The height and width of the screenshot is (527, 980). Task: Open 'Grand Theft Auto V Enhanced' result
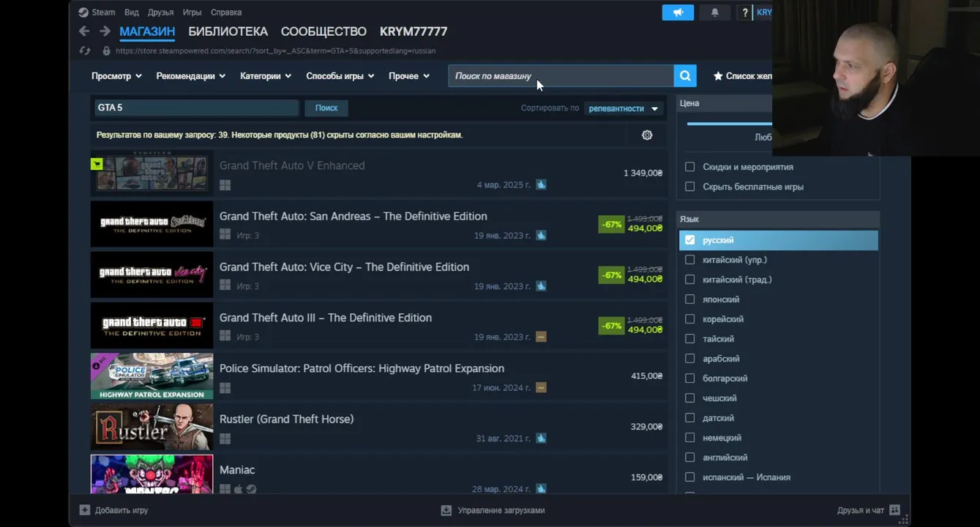pos(378,173)
